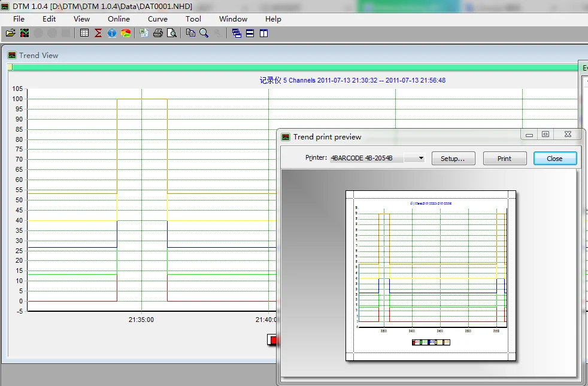Click the Setup... button
The width and height of the screenshot is (588, 386).
click(453, 159)
